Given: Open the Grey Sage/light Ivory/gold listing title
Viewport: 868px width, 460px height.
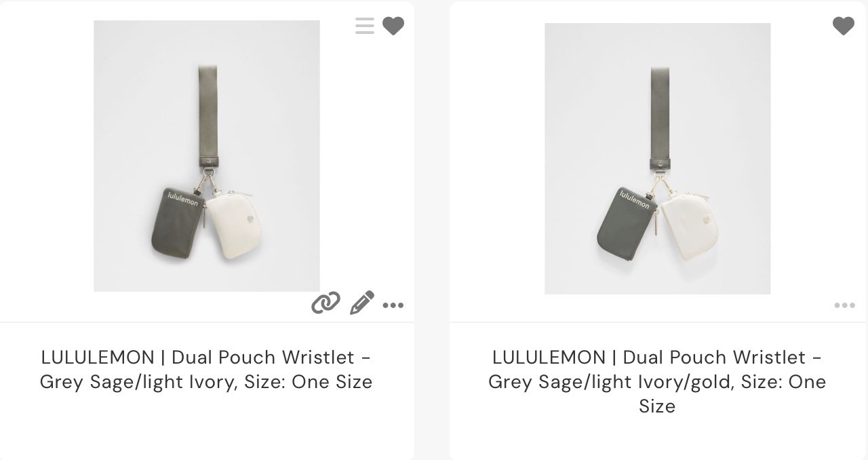Looking at the screenshot, I should (657, 381).
